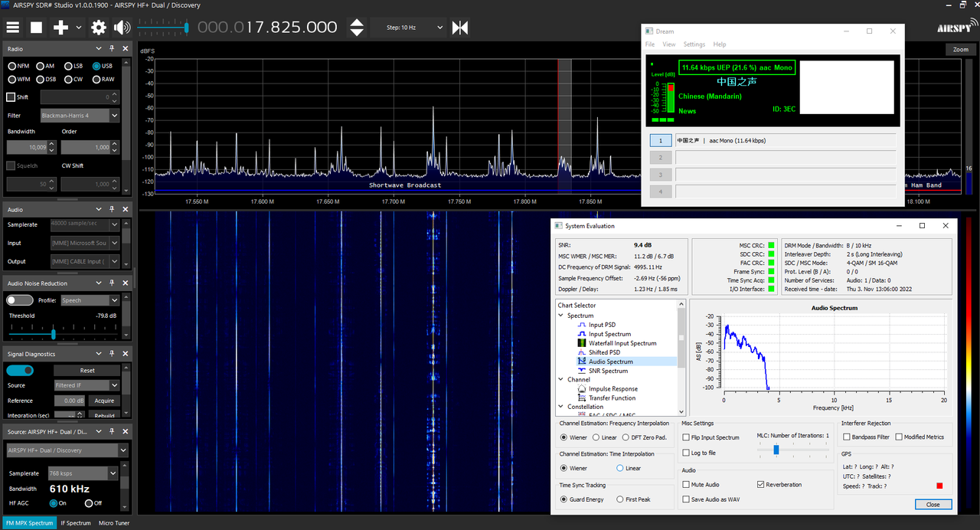Select Audio Spectrum chart item
Screen dimensions: 980x530
coord(610,362)
